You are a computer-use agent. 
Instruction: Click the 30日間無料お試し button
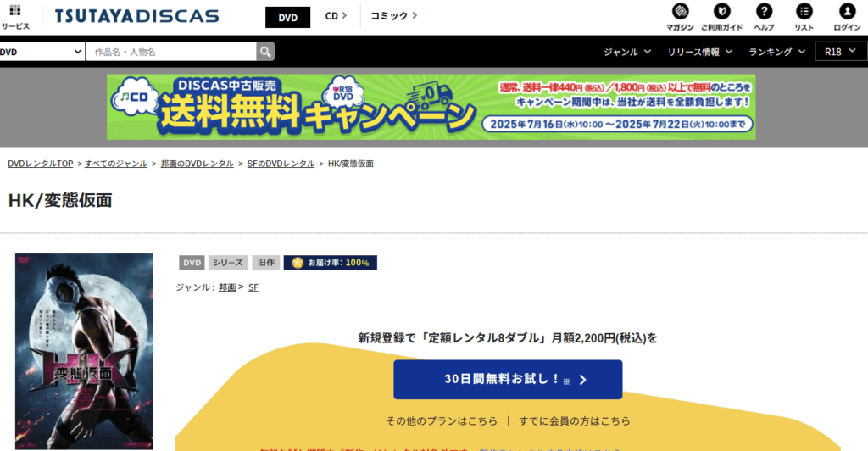[x=508, y=380]
